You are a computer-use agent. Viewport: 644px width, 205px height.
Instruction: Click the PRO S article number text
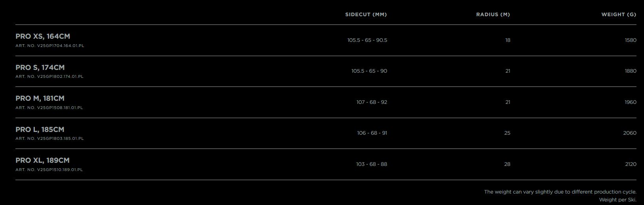(49, 77)
